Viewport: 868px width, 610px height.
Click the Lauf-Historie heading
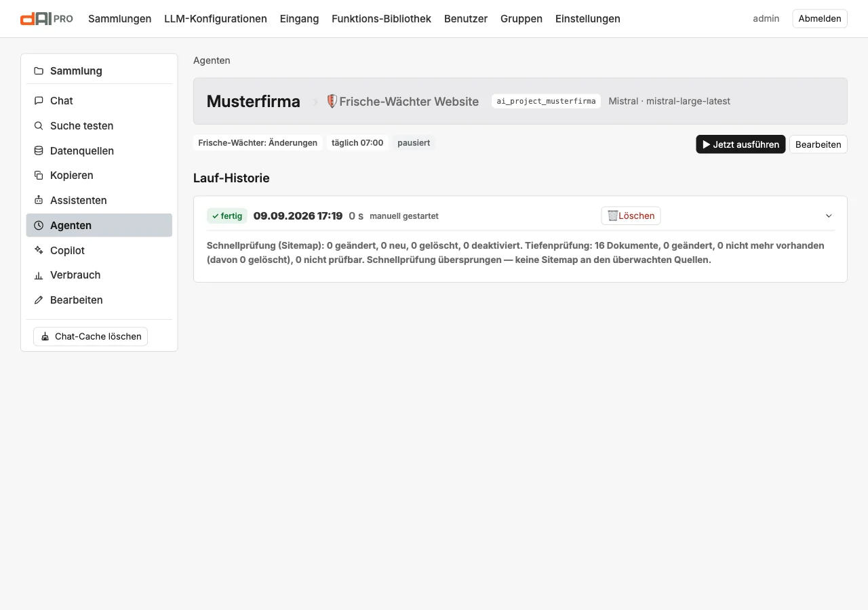[x=231, y=178]
